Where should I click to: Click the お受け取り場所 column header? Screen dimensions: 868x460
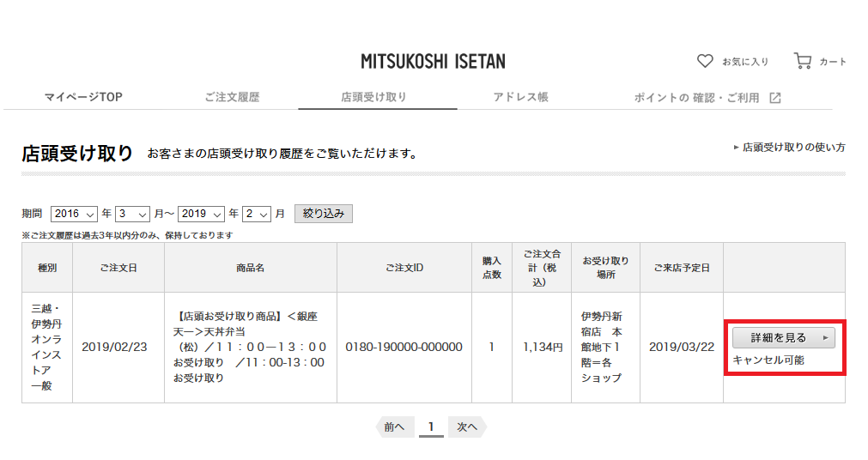click(605, 268)
